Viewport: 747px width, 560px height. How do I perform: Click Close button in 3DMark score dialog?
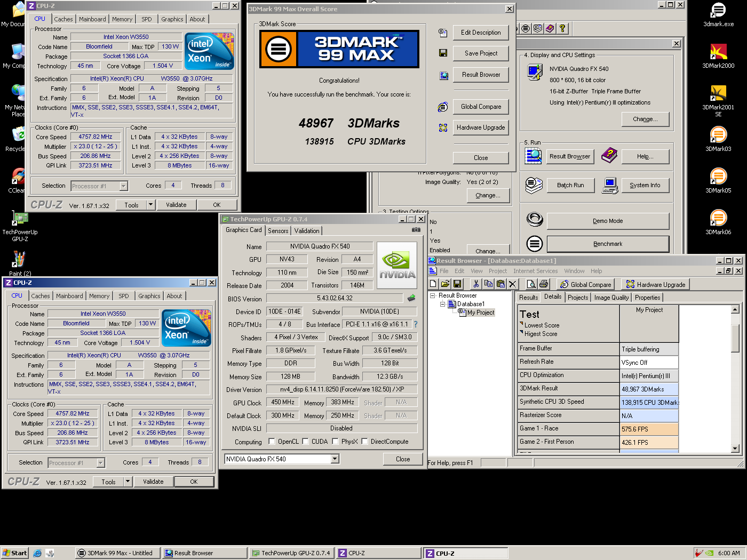point(481,158)
